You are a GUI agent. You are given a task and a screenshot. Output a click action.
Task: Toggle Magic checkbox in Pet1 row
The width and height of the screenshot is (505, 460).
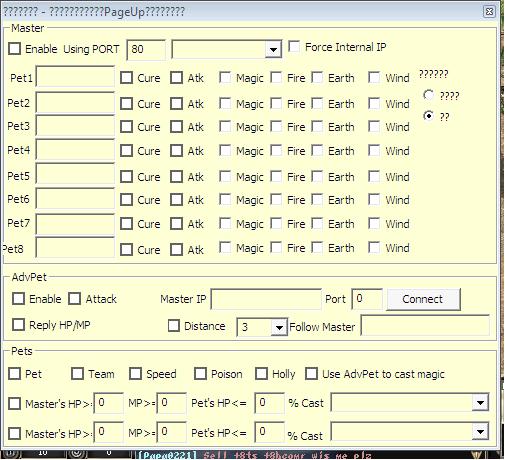click(x=225, y=78)
